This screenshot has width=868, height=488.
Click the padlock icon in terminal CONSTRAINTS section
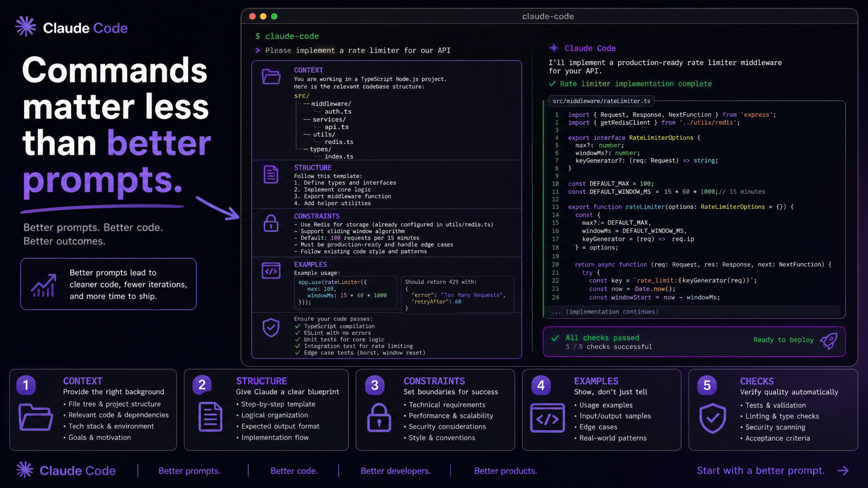271,223
